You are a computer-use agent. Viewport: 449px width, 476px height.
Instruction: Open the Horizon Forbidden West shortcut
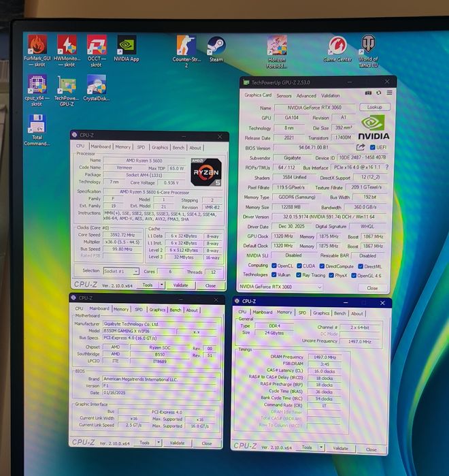(x=276, y=52)
